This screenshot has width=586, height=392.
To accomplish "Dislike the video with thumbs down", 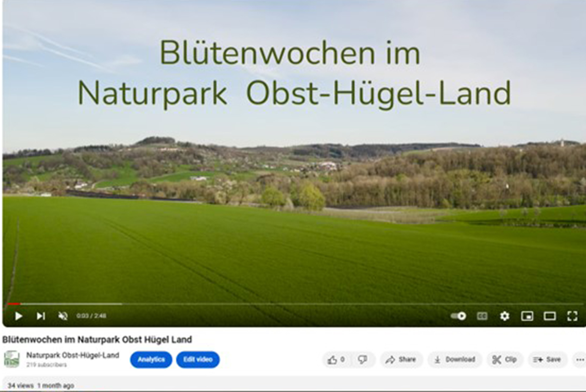I will [x=363, y=360].
